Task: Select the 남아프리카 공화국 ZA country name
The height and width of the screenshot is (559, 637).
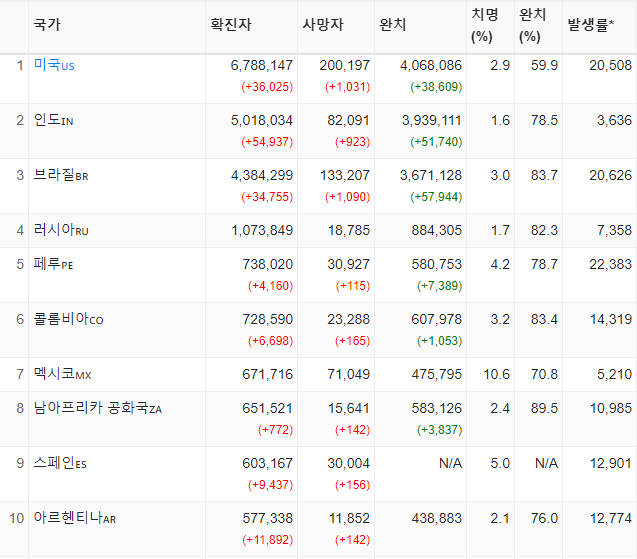Action: click(x=98, y=408)
